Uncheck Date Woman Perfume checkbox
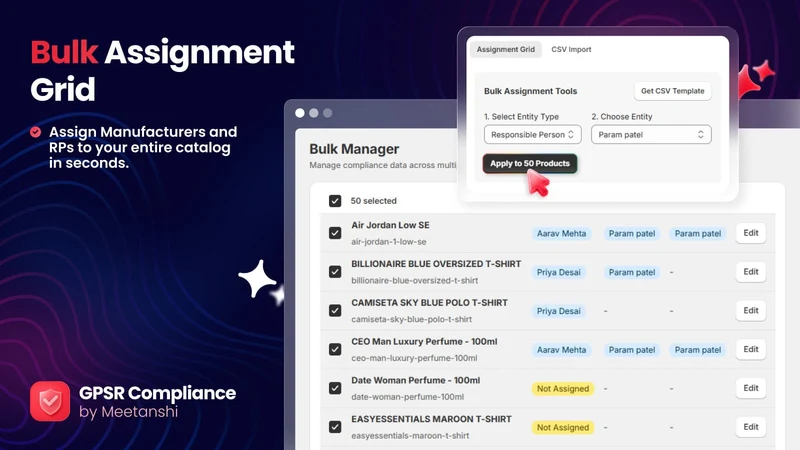Viewport: 800px width, 450px height. 335,388
